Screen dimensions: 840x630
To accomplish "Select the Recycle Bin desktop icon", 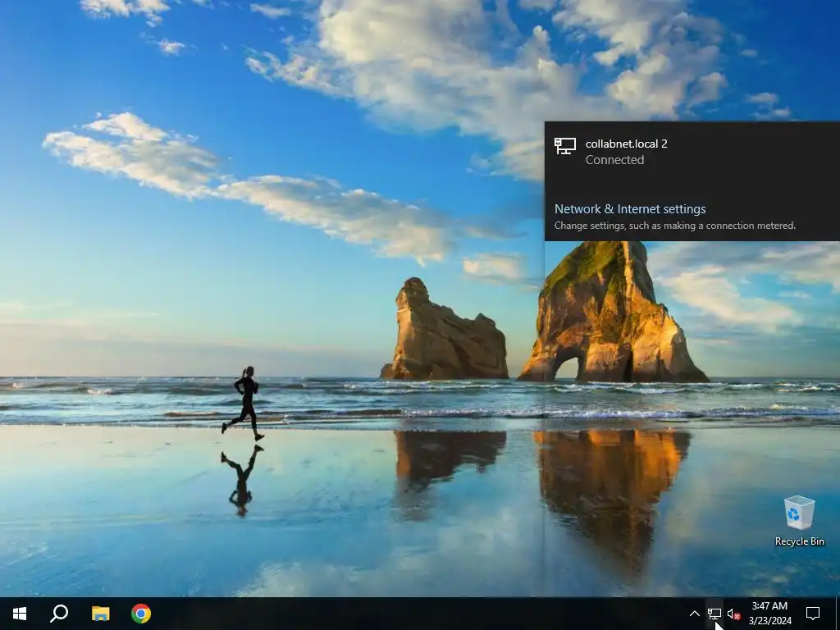I will pos(799,521).
